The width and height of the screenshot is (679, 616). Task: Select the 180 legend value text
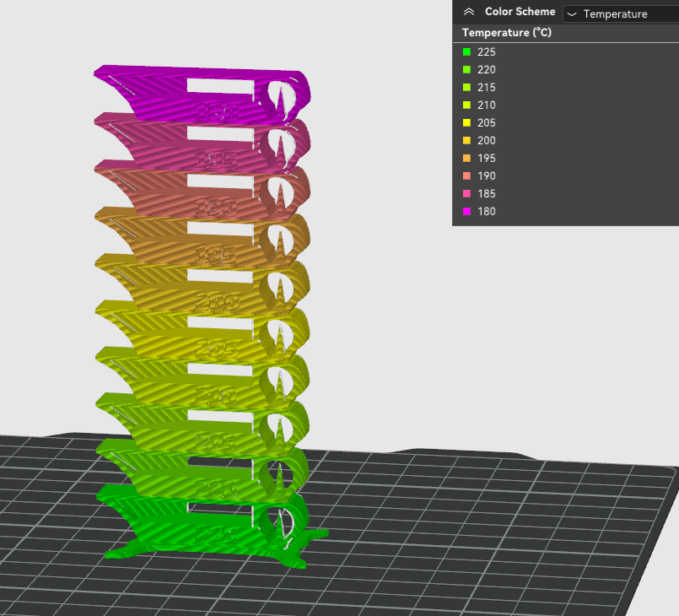click(487, 212)
